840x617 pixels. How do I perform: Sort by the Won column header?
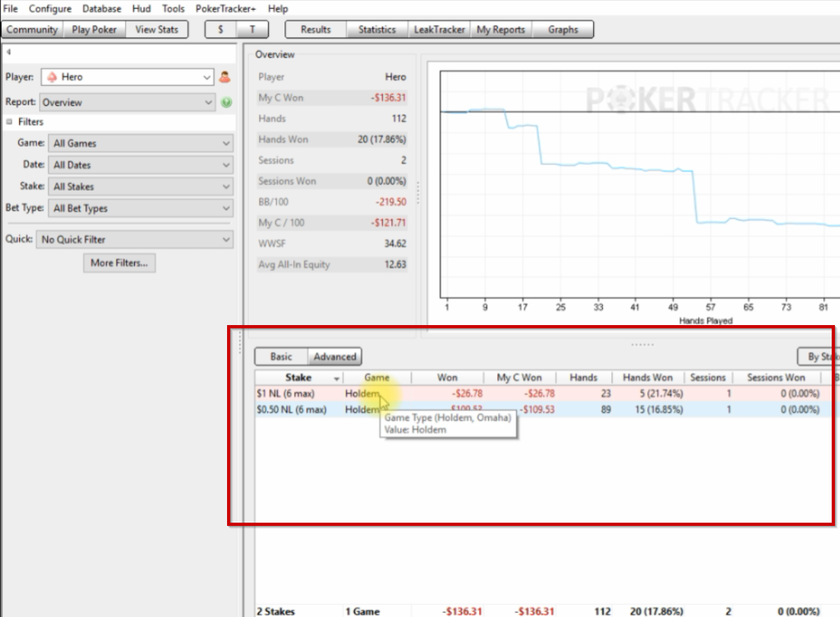[x=447, y=378]
